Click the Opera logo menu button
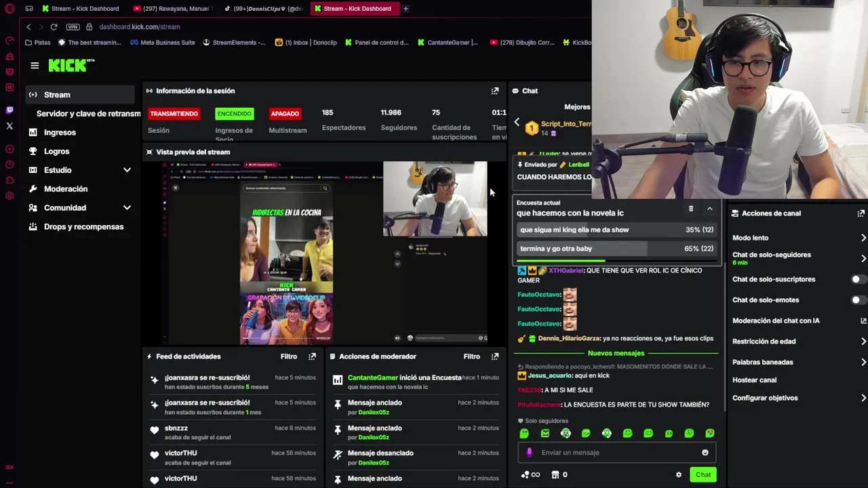Screen dimensions: 868x488 9,9
